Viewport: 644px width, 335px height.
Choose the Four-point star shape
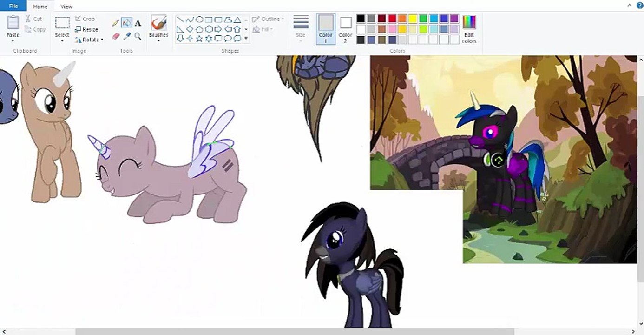tap(190, 38)
